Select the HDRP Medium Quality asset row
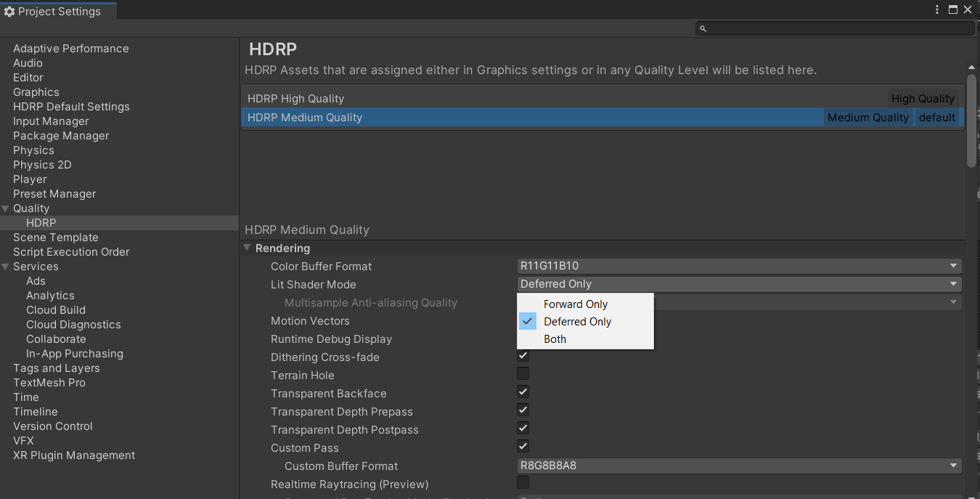This screenshot has width=980, height=499. pos(603,117)
